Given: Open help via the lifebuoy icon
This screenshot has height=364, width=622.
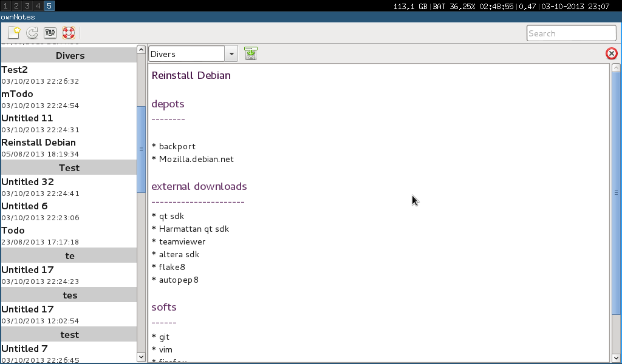Looking at the screenshot, I should [x=68, y=33].
